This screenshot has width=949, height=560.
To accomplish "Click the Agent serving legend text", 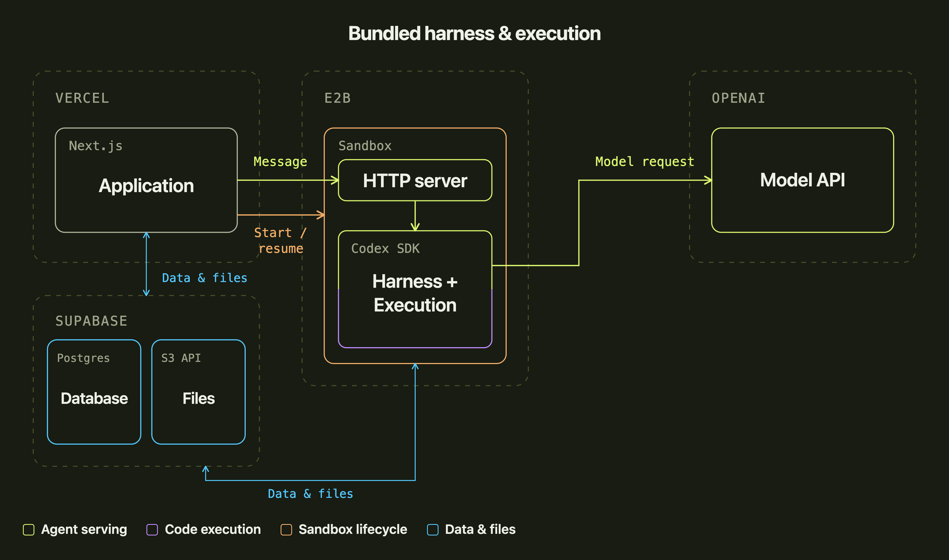I will click(x=84, y=530).
